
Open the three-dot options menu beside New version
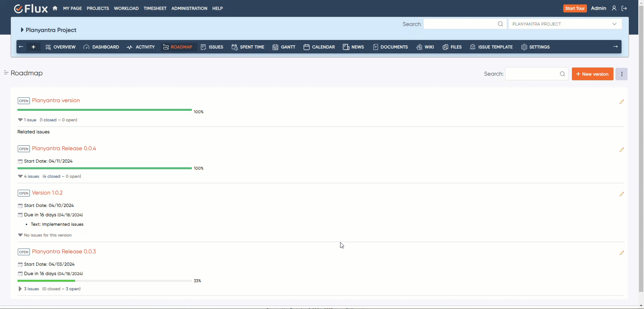(622, 74)
